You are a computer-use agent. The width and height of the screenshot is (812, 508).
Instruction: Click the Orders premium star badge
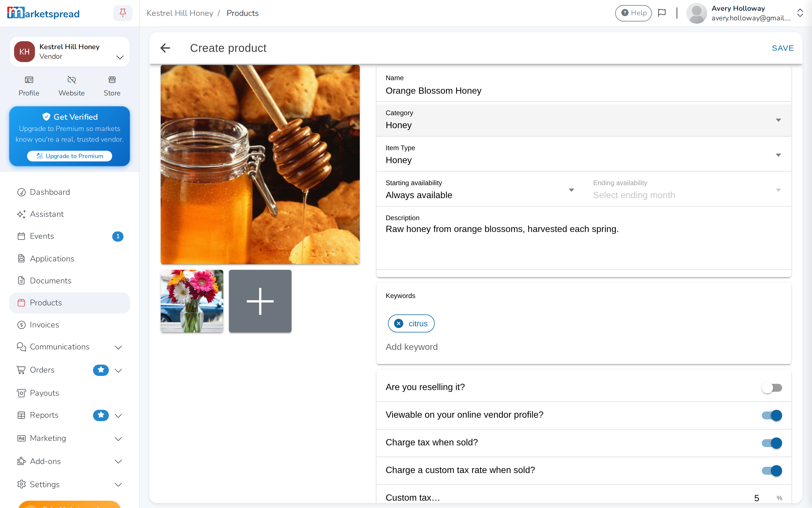pos(101,370)
